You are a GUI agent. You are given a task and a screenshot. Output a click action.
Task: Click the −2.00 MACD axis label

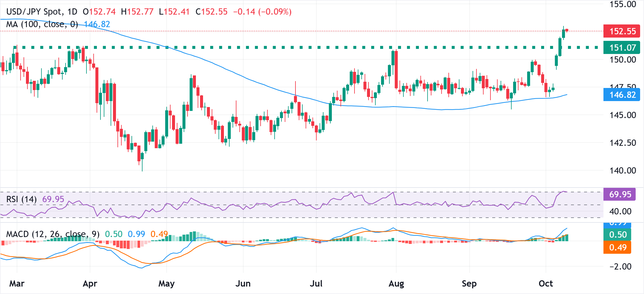point(620,266)
